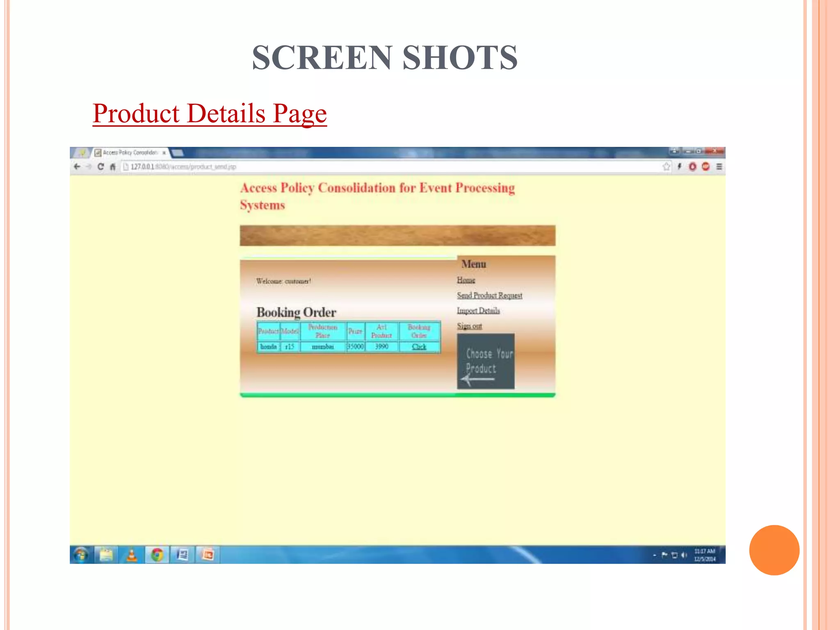Open the Home menu link
The height and width of the screenshot is (630, 840).
tap(466, 280)
